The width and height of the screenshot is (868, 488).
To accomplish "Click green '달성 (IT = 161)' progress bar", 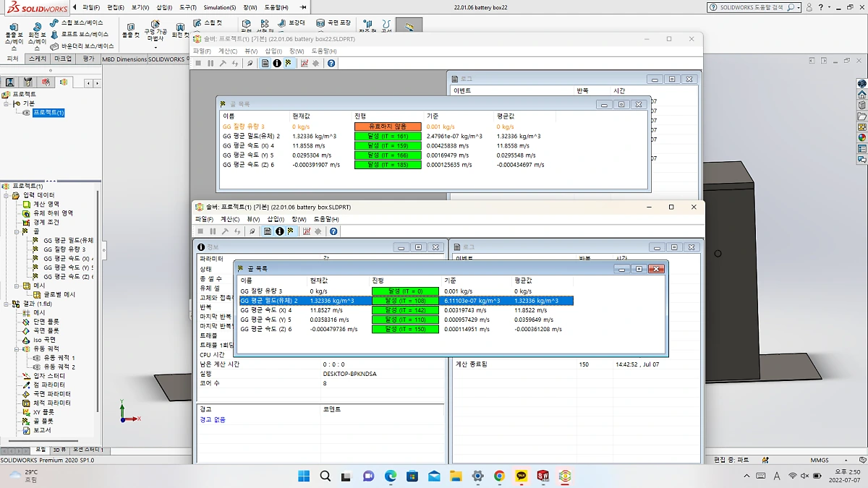I will click(x=388, y=136).
